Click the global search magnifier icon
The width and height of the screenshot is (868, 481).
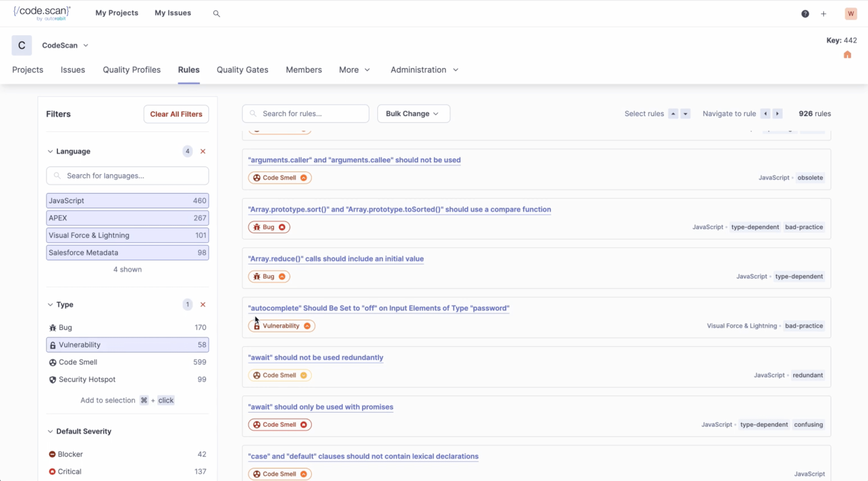tap(216, 14)
